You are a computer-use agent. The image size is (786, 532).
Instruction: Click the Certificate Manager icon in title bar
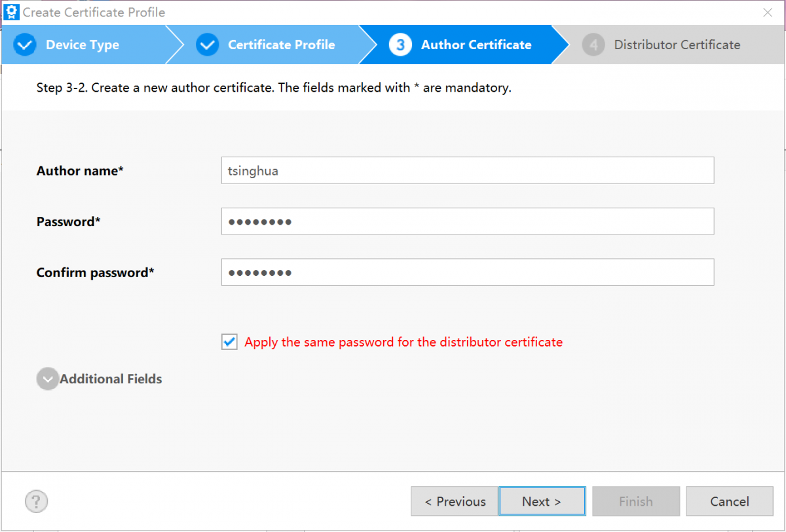11,12
